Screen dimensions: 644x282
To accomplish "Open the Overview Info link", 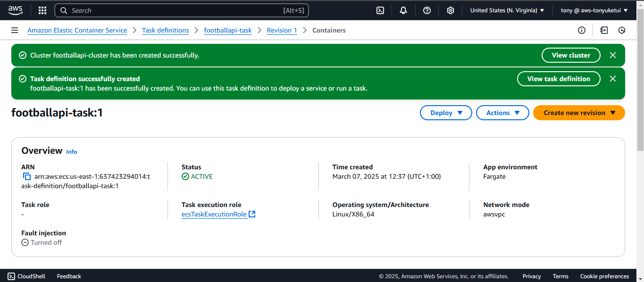I will point(71,152).
